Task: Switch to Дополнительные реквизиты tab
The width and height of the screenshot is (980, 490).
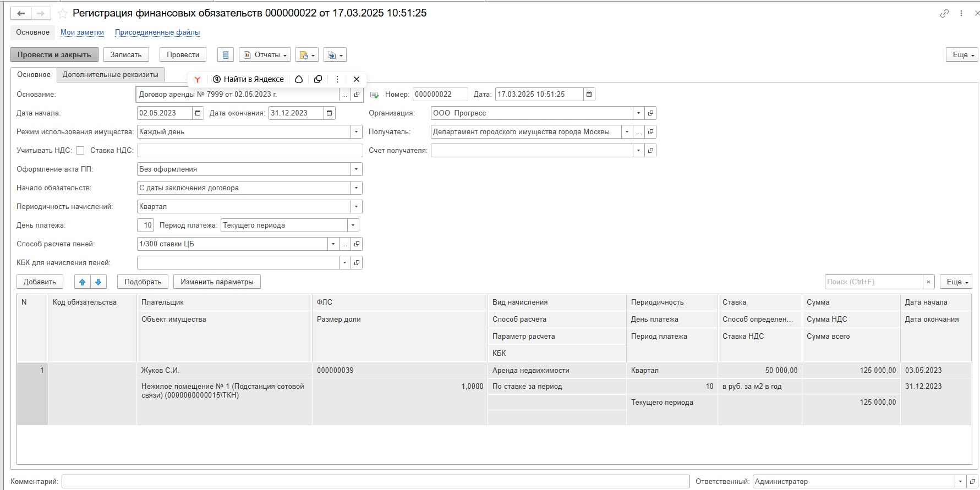Action: [x=111, y=75]
